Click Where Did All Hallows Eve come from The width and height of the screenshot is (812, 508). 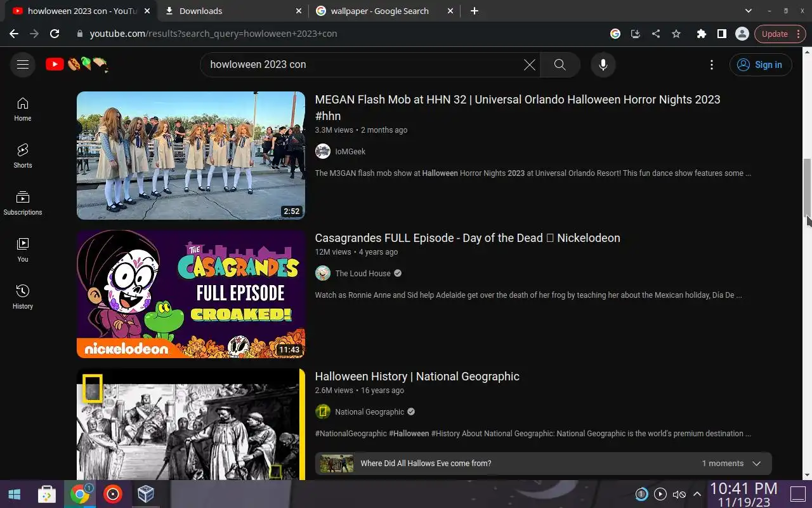pos(426,464)
